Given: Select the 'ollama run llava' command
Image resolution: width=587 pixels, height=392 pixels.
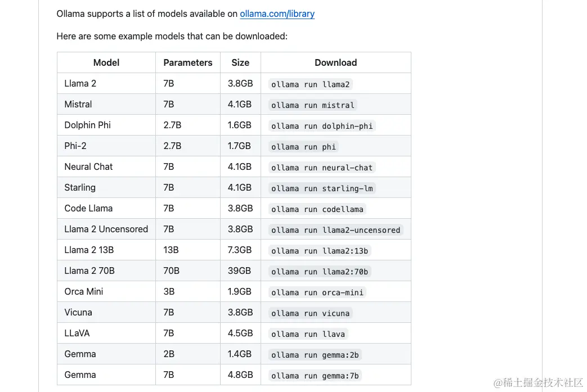Looking at the screenshot, I should (x=308, y=335).
